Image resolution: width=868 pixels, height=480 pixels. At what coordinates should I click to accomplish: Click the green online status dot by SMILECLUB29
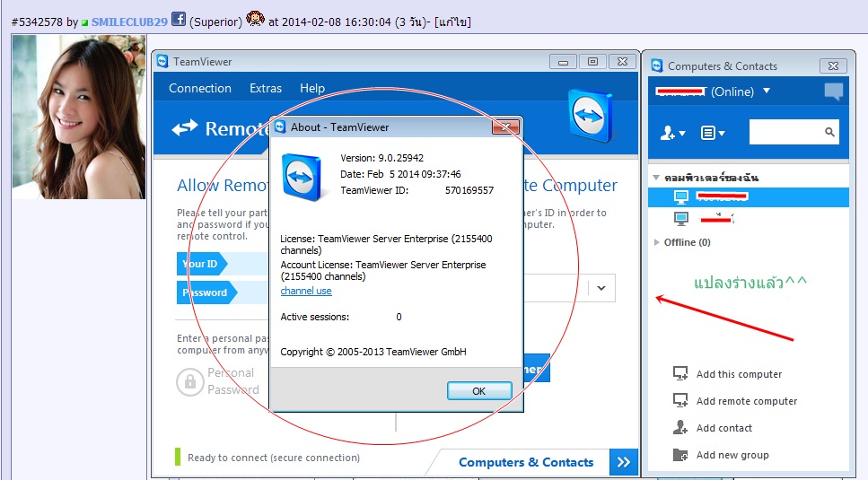pos(84,23)
